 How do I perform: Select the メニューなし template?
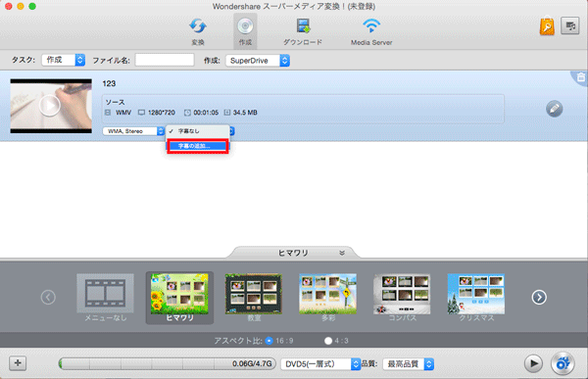pos(106,298)
